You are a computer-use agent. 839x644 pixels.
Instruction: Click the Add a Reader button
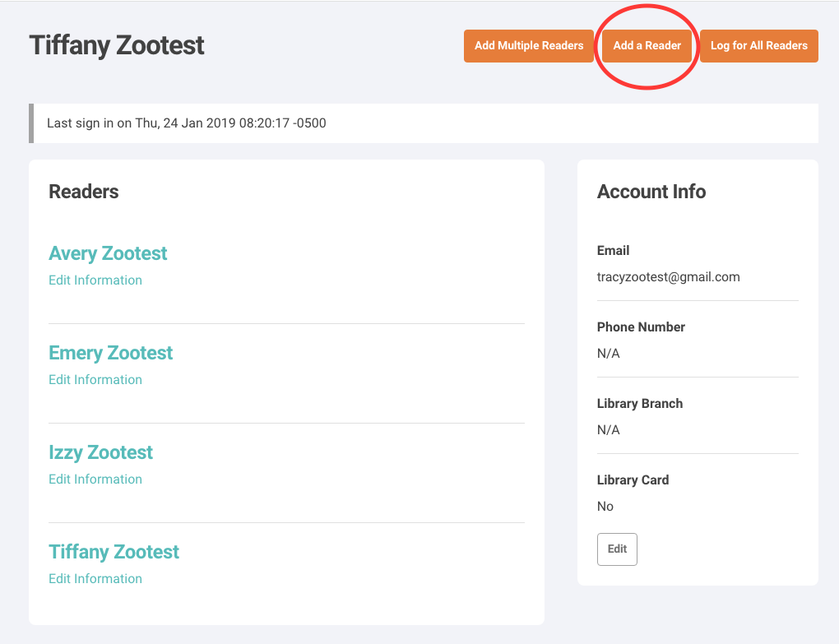[x=647, y=46]
